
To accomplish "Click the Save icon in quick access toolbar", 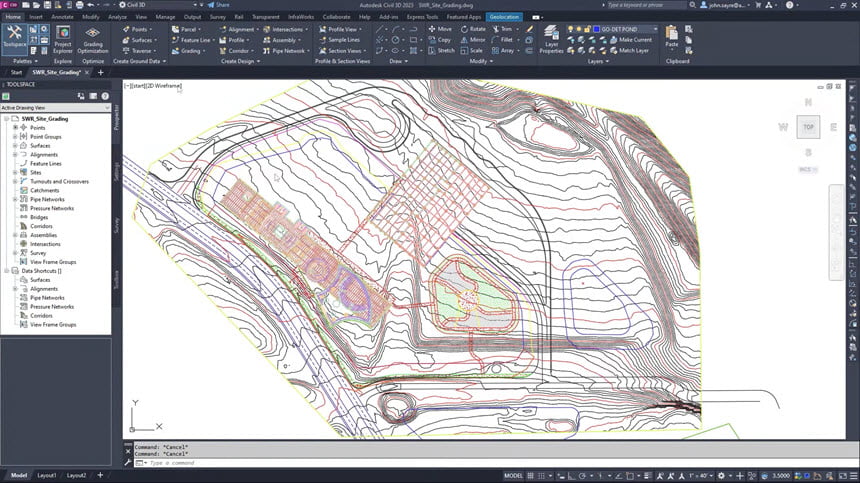I will click(x=47, y=5).
